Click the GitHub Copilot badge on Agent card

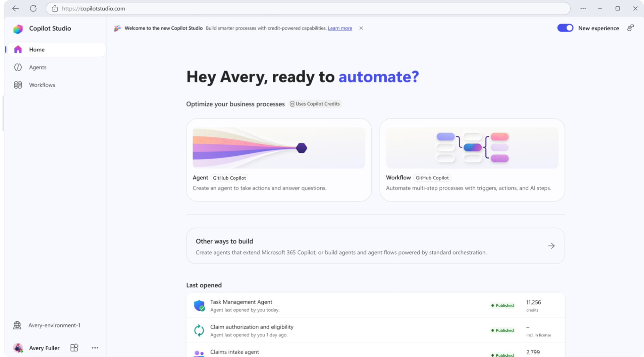coord(229,178)
